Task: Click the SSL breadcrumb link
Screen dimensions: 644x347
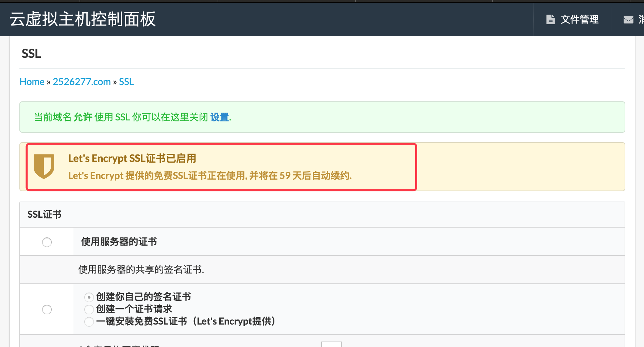Action: pos(126,82)
